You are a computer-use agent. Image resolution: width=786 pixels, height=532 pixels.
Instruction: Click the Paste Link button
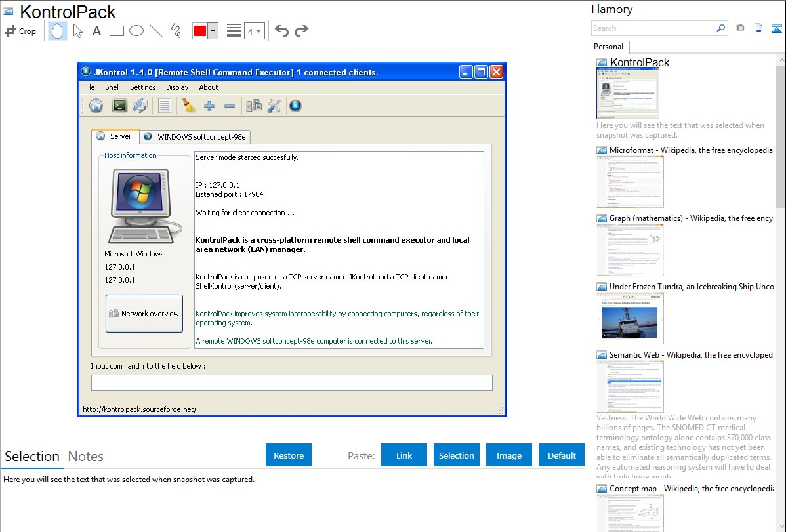pos(404,455)
